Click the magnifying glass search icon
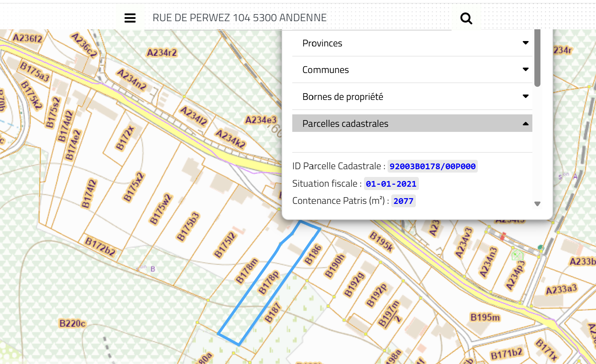 pos(466,18)
